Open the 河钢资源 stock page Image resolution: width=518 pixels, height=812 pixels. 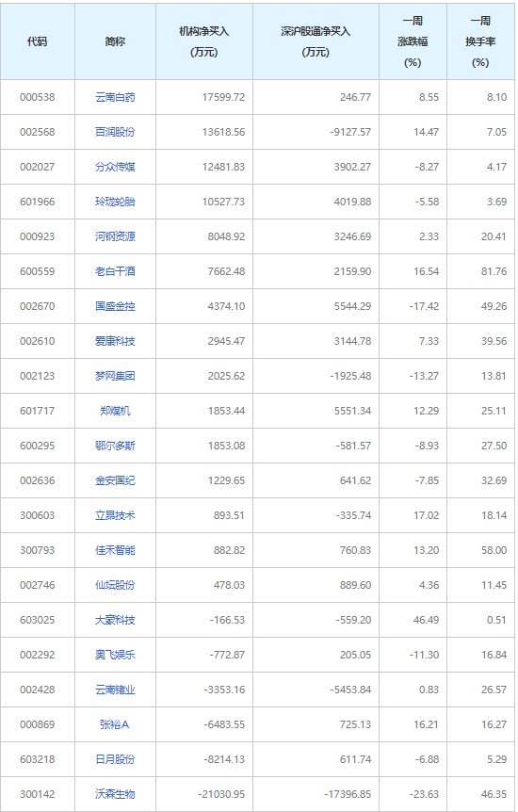pyautogui.click(x=115, y=236)
